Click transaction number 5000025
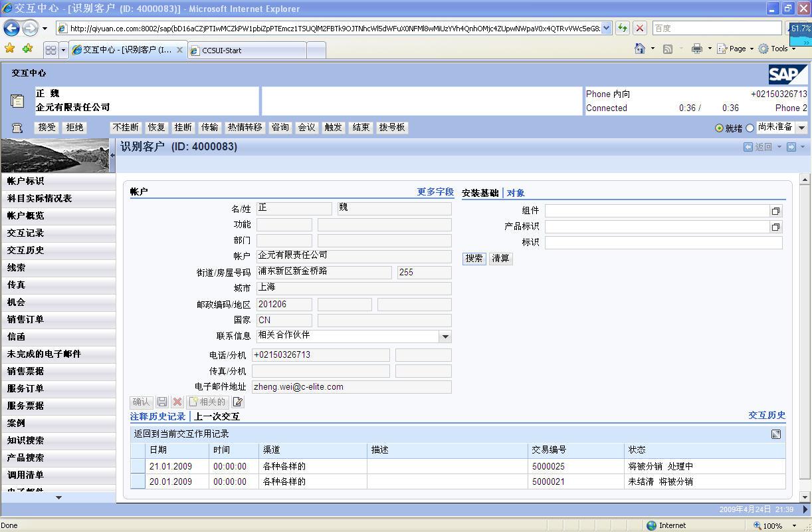This screenshot has height=532, width=812. click(x=548, y=466)
